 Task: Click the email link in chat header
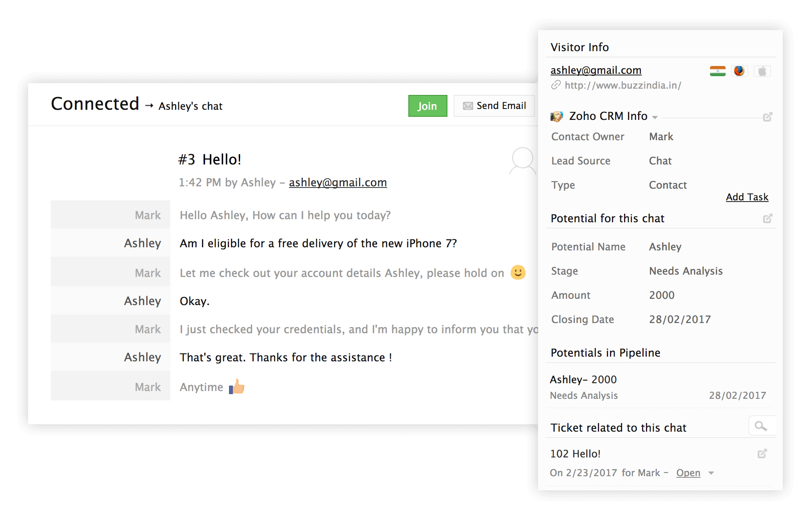(338, 182)
